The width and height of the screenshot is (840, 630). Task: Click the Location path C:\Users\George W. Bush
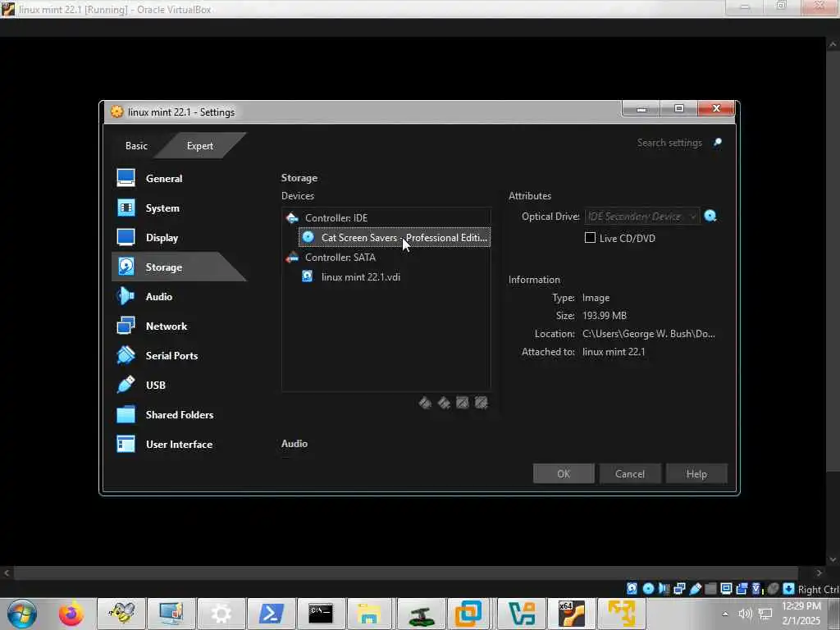(649, 334)
